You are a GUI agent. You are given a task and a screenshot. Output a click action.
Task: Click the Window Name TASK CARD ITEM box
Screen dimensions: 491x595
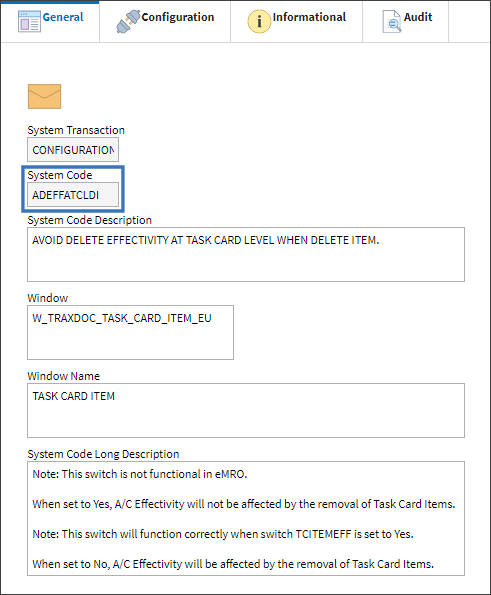pyautogui.click(x=246, y=411)
